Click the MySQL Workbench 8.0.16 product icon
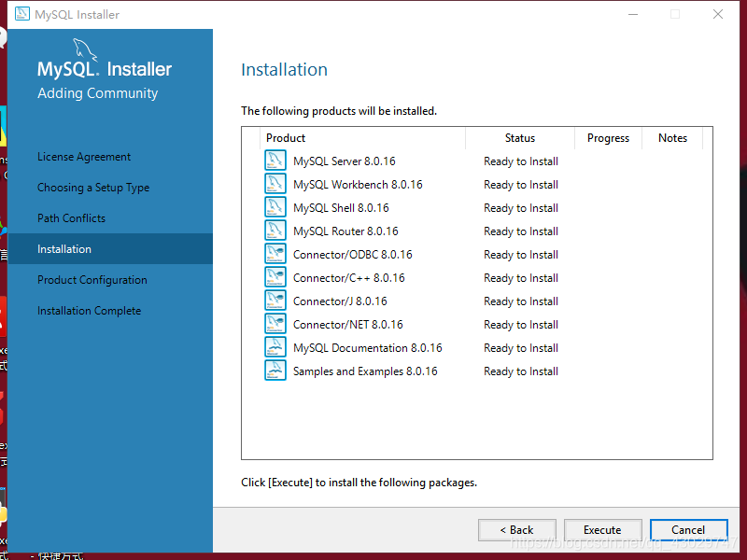 275,184
